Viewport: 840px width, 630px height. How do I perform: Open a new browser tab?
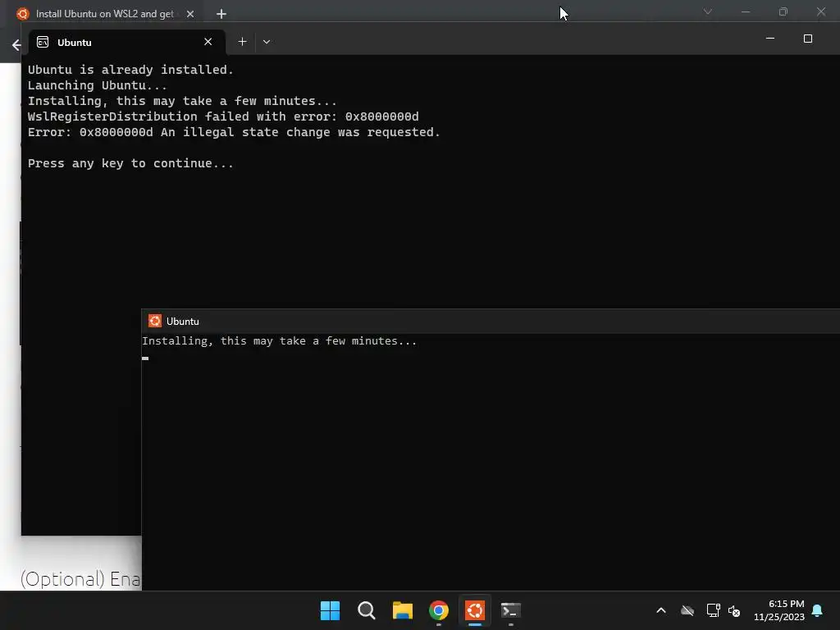221,14
